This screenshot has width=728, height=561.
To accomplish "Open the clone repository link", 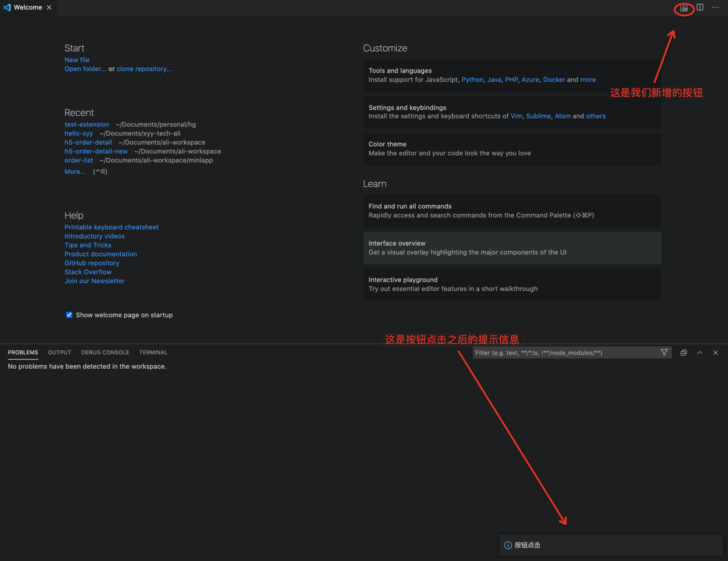I will 144,69.
